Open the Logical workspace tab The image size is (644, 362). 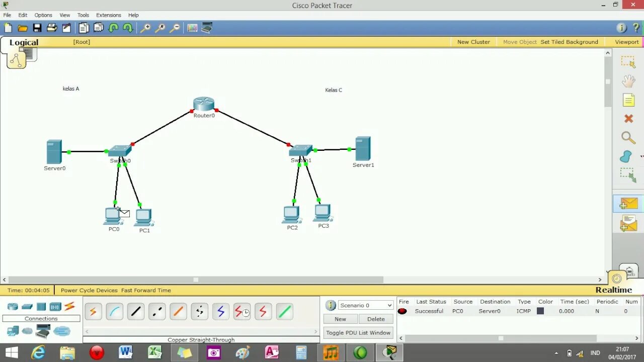(x=24, y=42)
